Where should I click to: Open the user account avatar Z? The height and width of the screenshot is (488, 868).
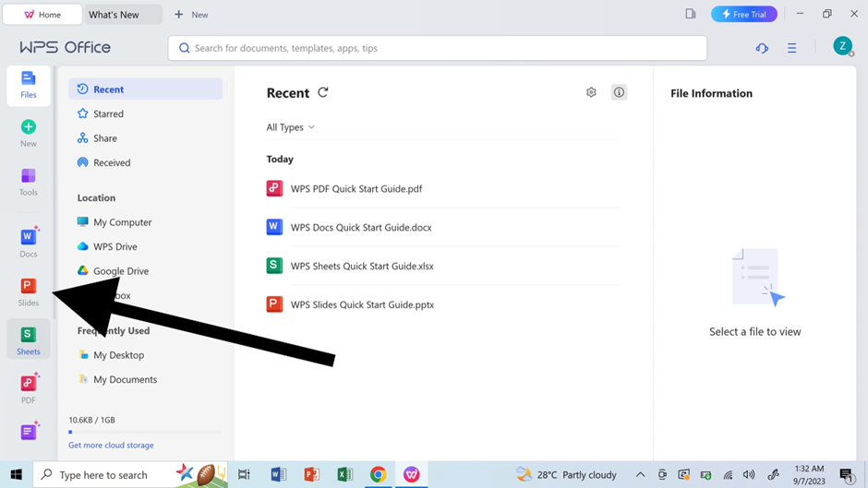842,46
